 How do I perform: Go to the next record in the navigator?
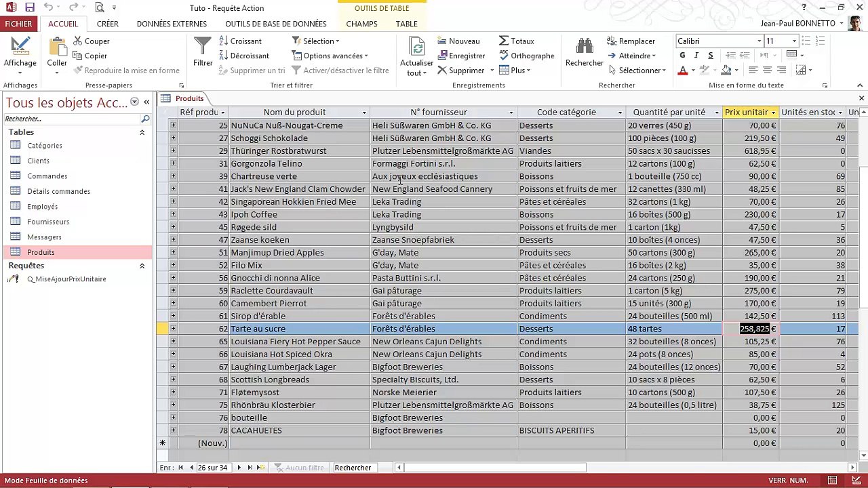pos(239,468)
